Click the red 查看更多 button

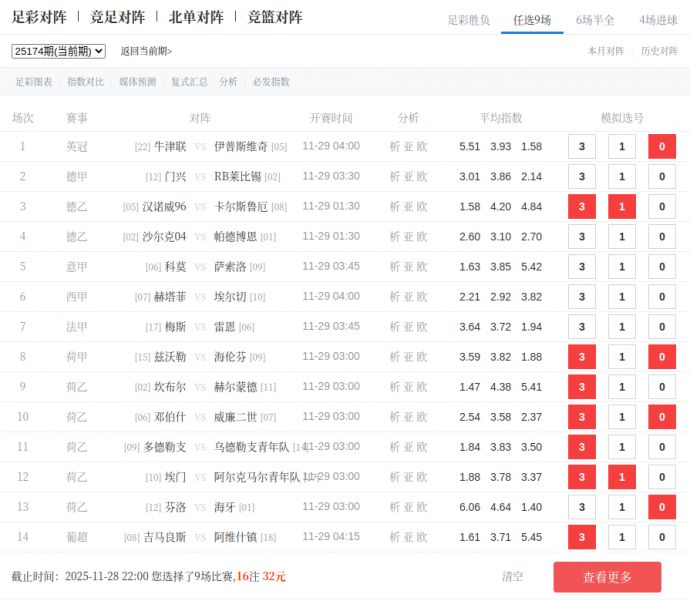(x=607, y=577)
